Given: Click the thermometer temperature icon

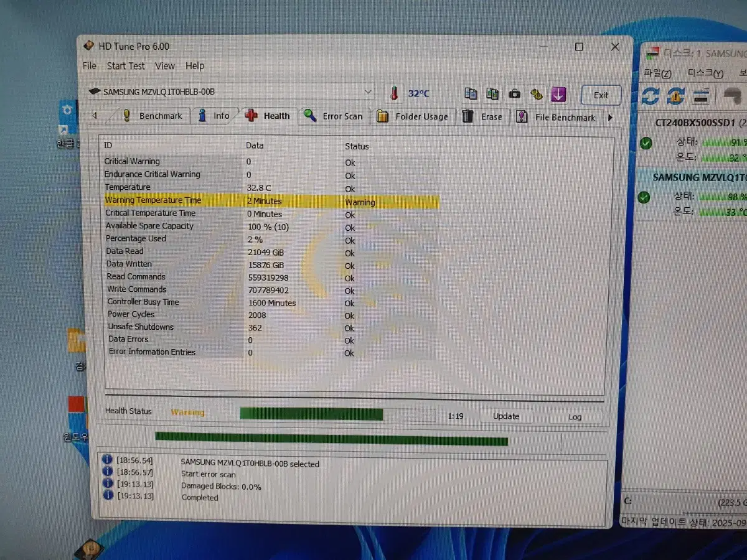Looking at the screenshot, I should pos(393,93).
